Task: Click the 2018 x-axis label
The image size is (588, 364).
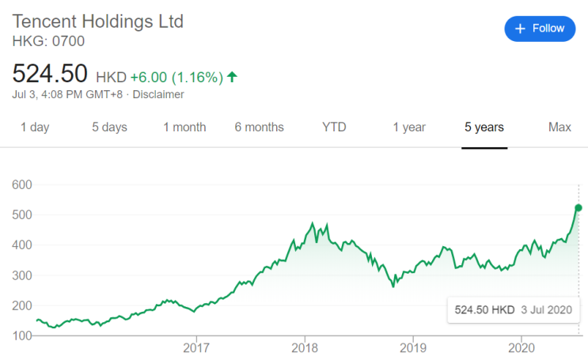Action: [305, 347]
